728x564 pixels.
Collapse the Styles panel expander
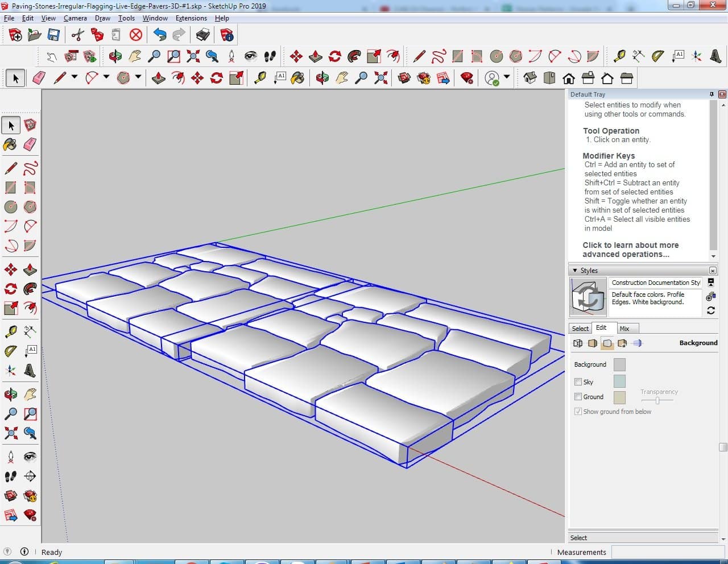(x=575, y=271)
